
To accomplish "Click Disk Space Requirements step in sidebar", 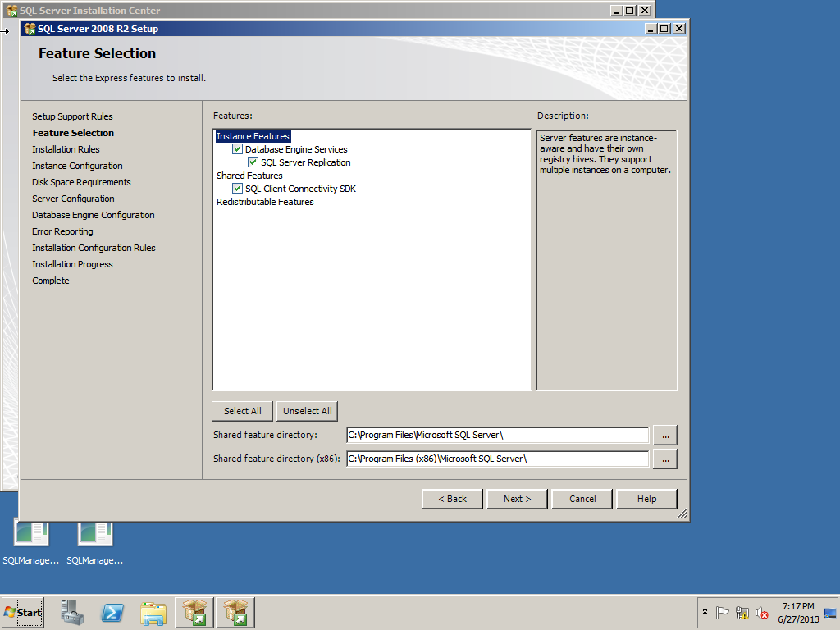I will [81, 182].
